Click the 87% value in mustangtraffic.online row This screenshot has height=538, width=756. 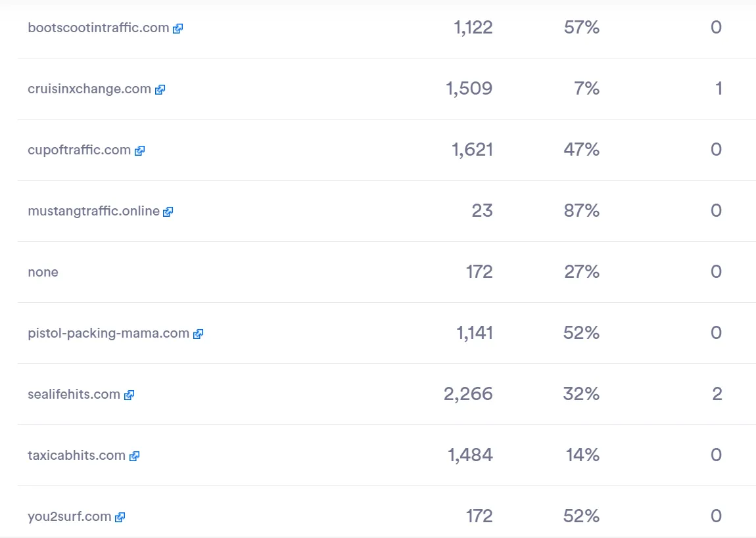point(582,210)
